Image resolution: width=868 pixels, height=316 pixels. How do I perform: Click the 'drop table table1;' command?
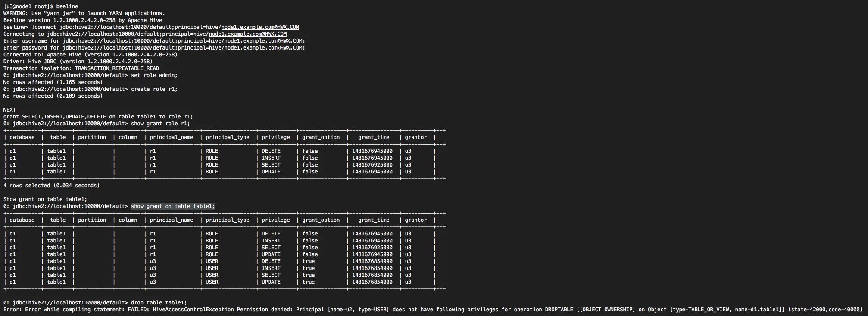[x=159, y=303]
